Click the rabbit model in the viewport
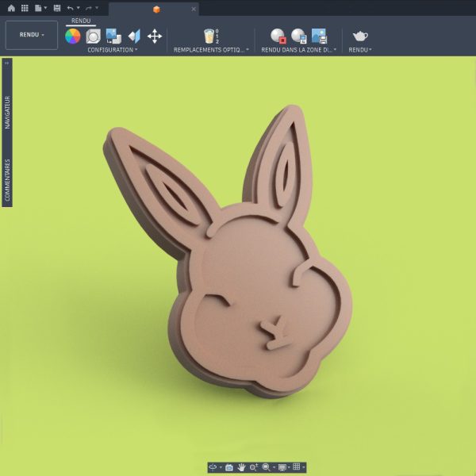The image size is (476, 476). click(243, 273)
